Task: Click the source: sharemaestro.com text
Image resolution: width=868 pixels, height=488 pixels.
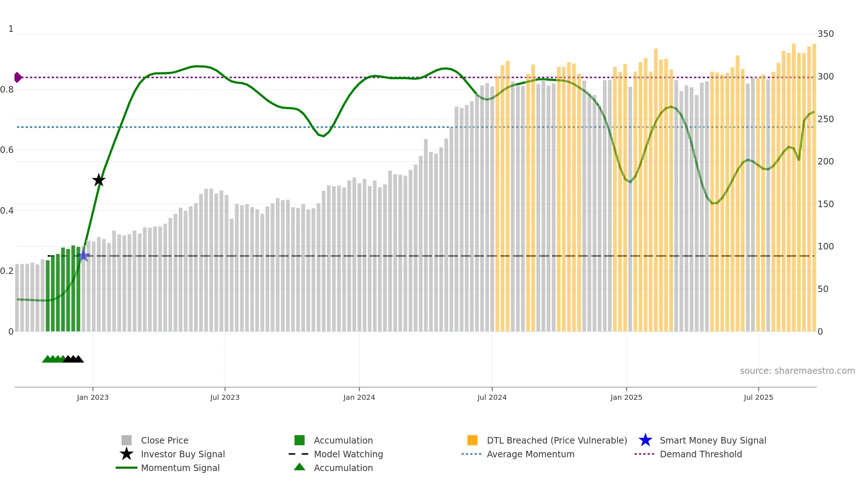Action: tap(797, 371)
